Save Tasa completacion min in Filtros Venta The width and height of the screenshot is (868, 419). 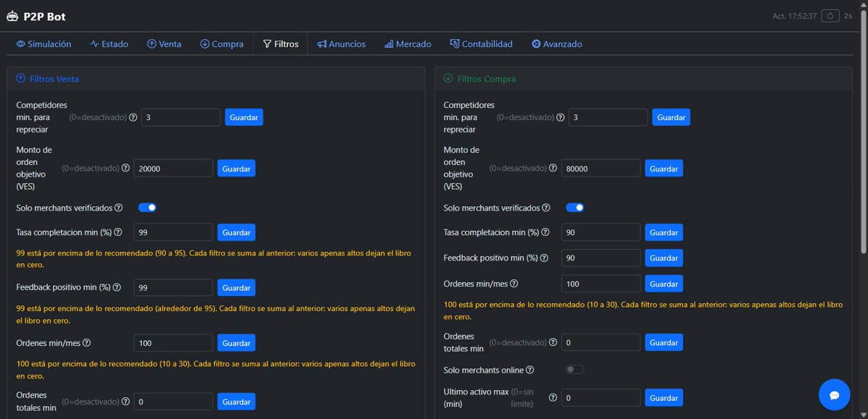[237, 232]
